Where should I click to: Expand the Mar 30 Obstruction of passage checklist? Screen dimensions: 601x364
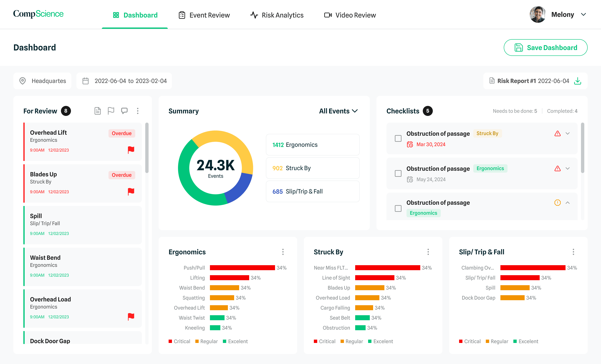[568, 133]
